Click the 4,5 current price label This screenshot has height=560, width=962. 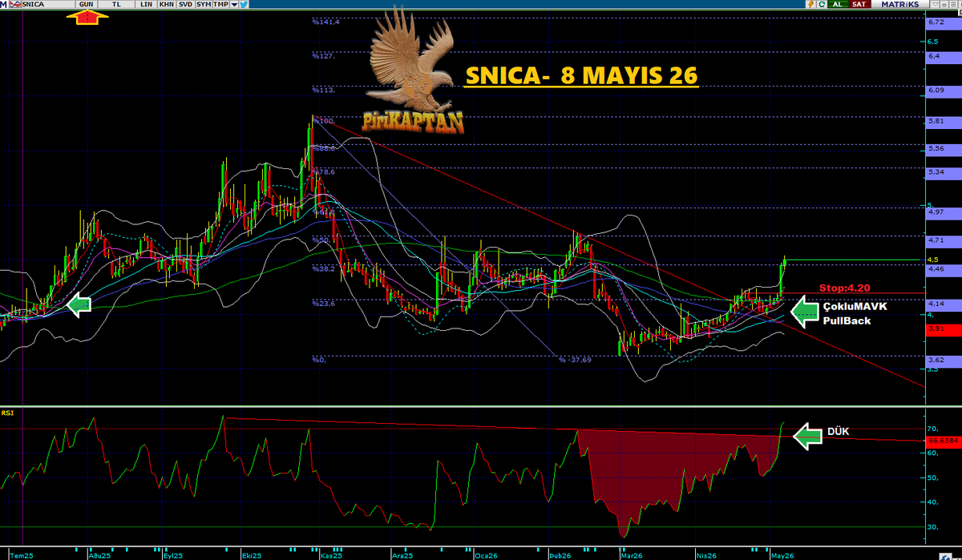pos(932,260)
